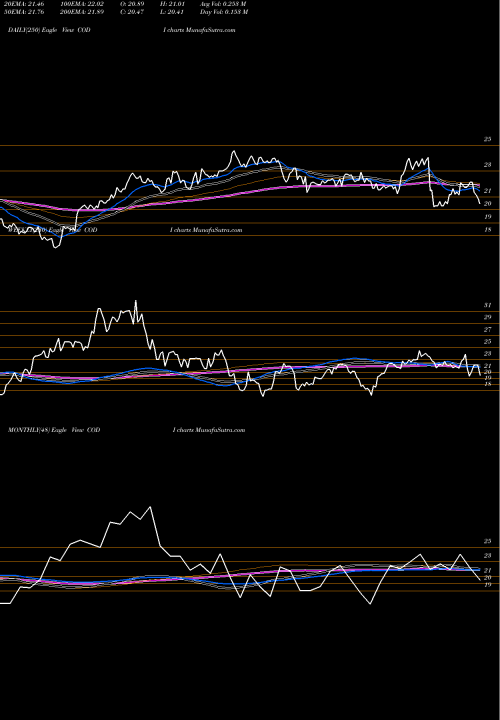The height and width of the screenshot is (720, 500).
Task: Click the Avg Vol readout
Action: (223, 4)
